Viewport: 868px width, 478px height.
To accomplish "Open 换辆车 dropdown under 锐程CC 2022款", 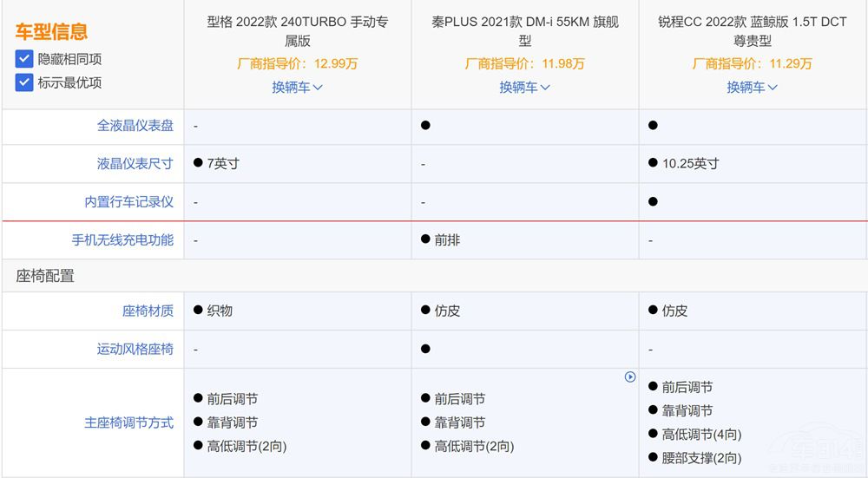I will (752, 87).
